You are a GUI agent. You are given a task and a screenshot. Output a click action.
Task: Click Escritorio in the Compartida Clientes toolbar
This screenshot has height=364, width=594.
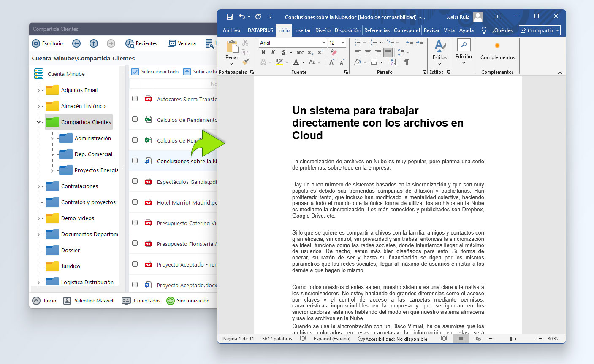tap(48, 43)
